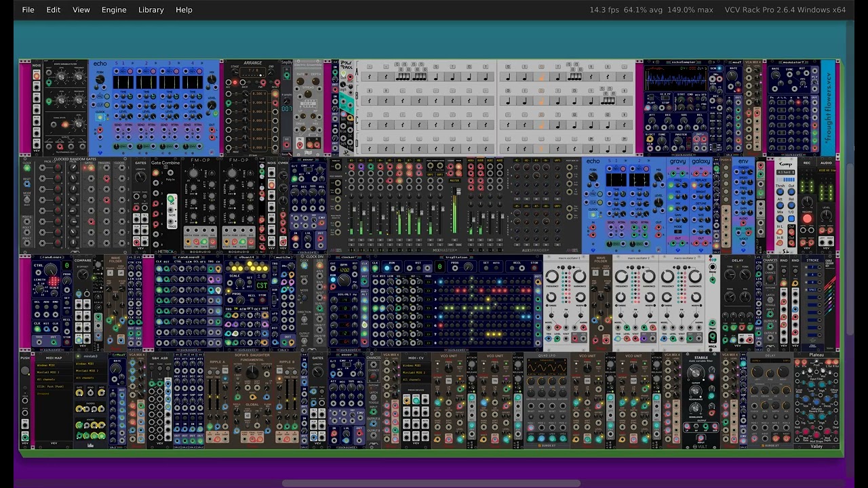The width and height of the screenshot is (868, 488).
Task: Select the CC114: Push mapping in MIDI MAP
Action: pos(54,387)
